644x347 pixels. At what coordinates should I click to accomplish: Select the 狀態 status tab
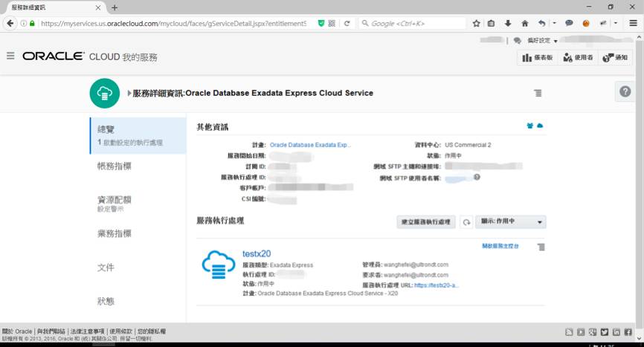[106, 301]
